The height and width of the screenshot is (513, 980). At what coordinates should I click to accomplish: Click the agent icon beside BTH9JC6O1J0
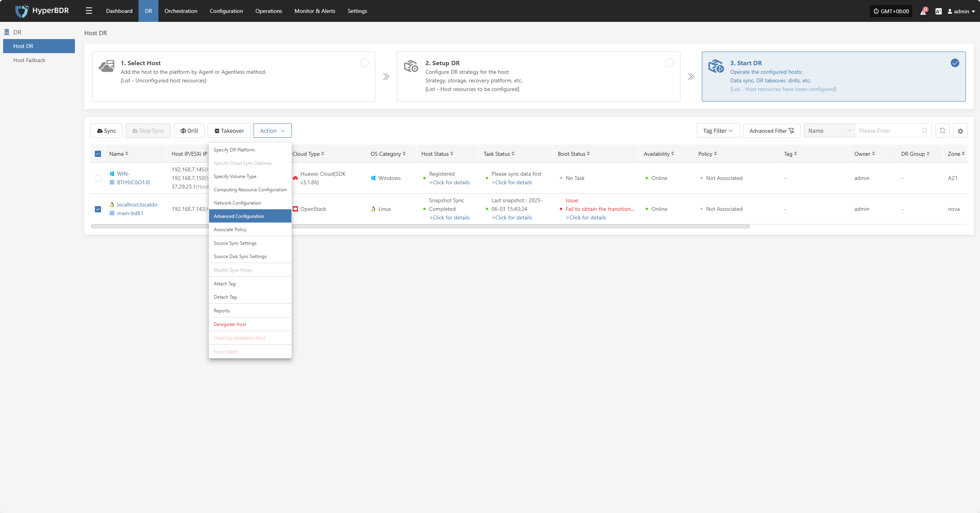click(112, 182)
